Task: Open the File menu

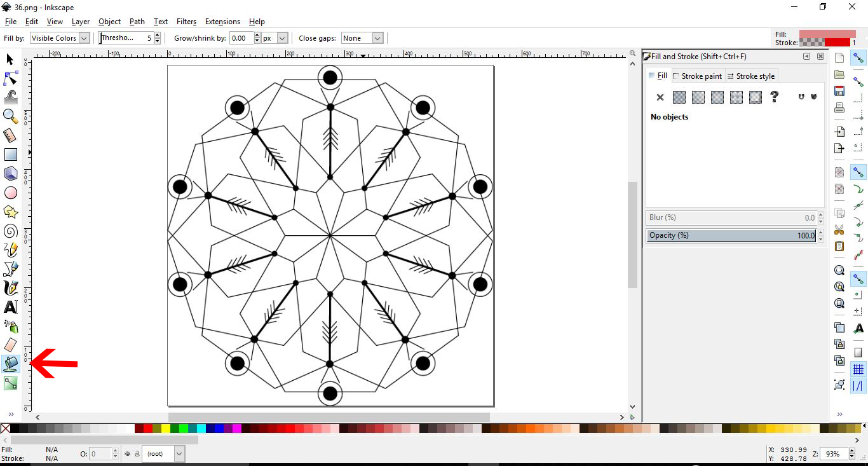Action: point(10,22)
